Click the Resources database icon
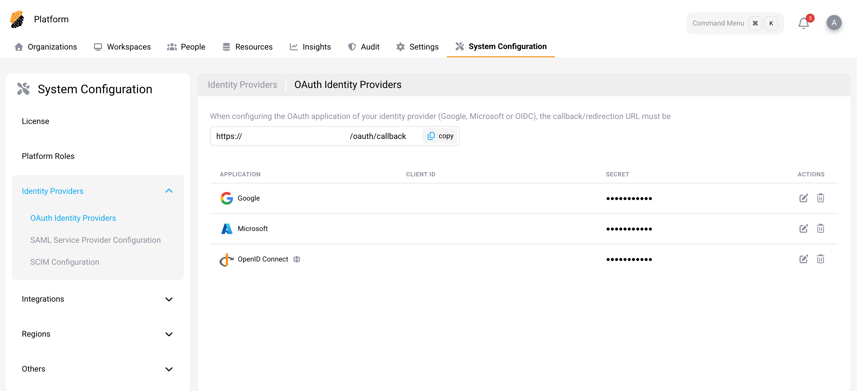 pos(226,47)
